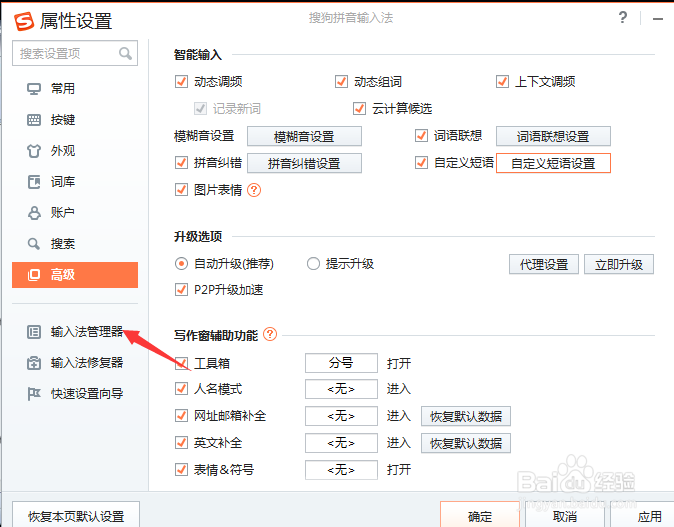This screenshot has height=527, width=674.
Task: Click the keyboard icon beside 按键
Action: [34, 120]
